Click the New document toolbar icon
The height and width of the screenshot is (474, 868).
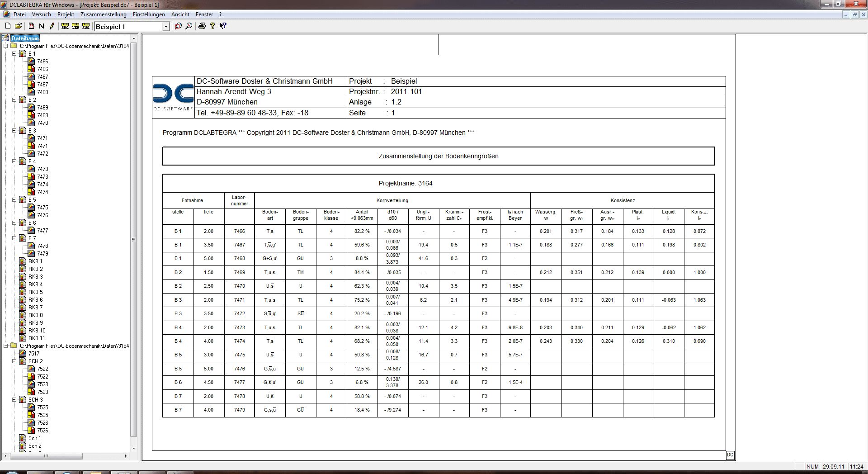(x=8, y=26)
